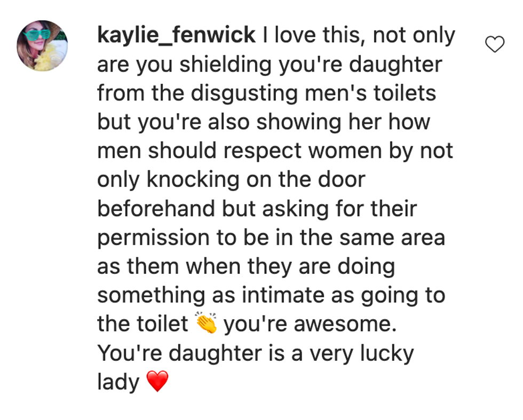Like the comment using the heart icon
The width and height of the screenshot is (523, 420).
pos(495,45)
